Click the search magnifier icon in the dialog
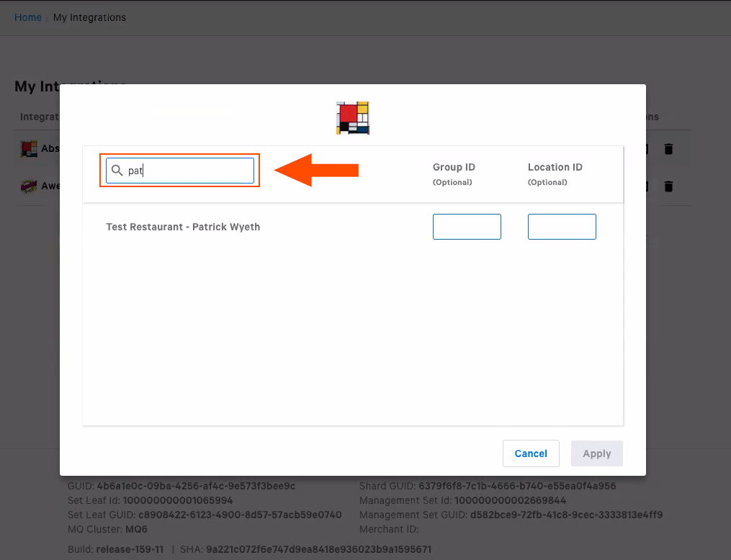Screen dimensions: 731x560 [x=117, y=170]
